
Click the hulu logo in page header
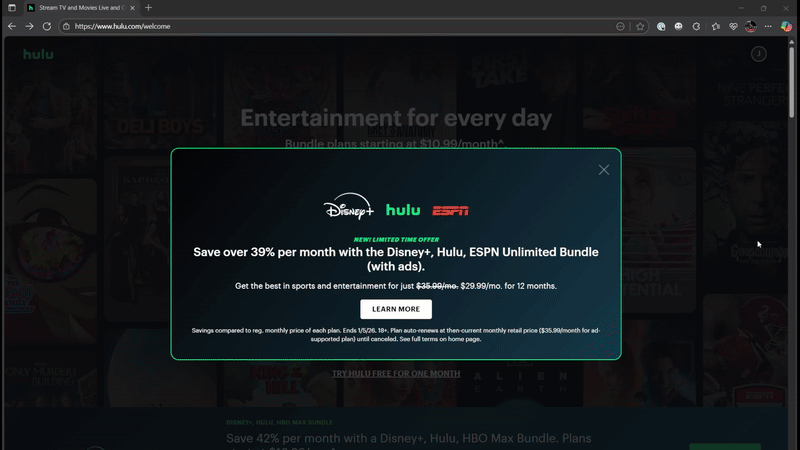tap(38, 54)
